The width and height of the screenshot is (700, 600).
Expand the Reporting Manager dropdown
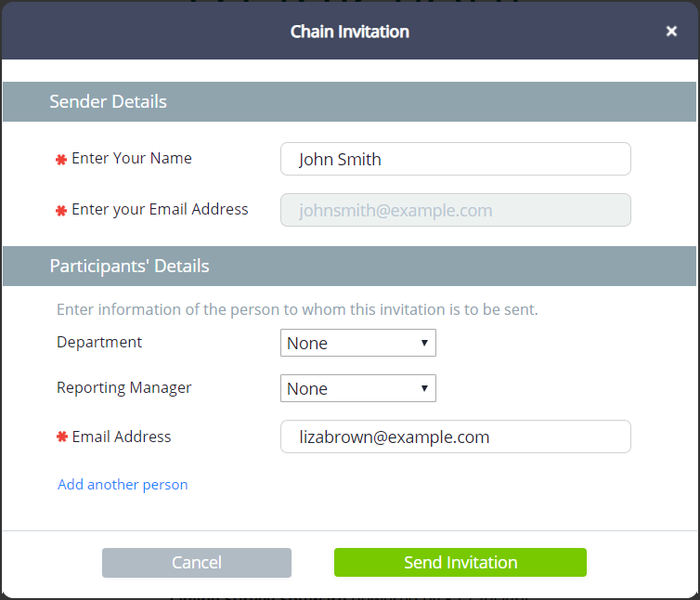pyautogui.click(x=357, y=388)
